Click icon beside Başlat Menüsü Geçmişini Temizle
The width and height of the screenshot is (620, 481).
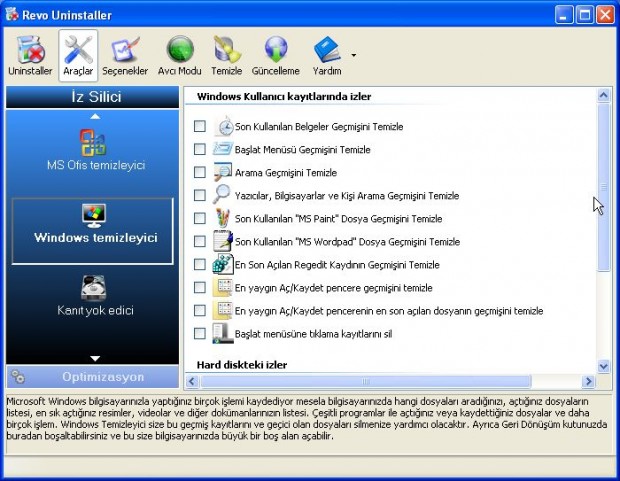[223, 149]
